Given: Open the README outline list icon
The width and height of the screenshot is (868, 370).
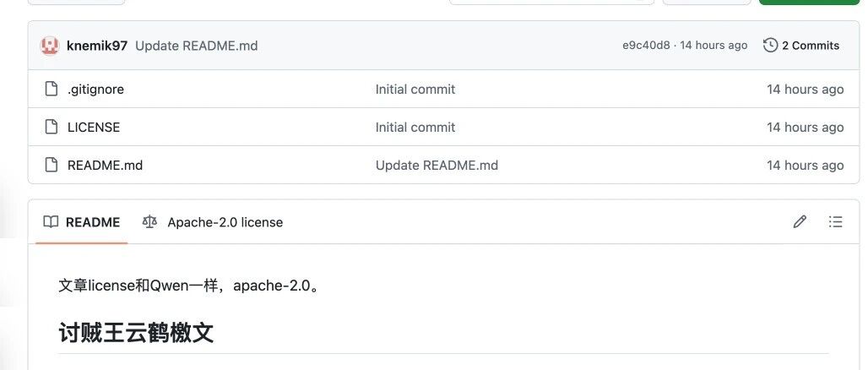Looking at the screenshot, I should 835,222.
